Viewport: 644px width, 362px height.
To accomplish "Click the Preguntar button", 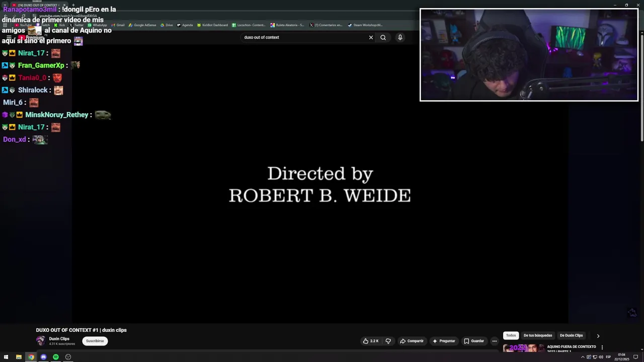I will (443, 341).
